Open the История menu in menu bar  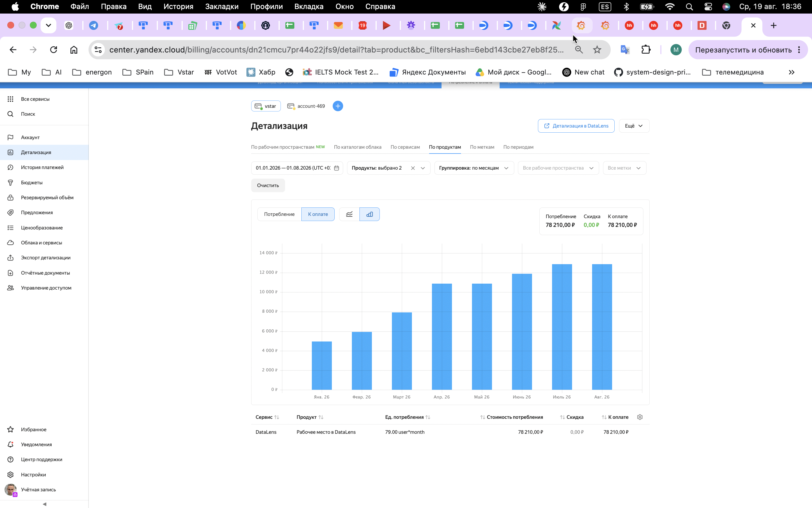178,7
